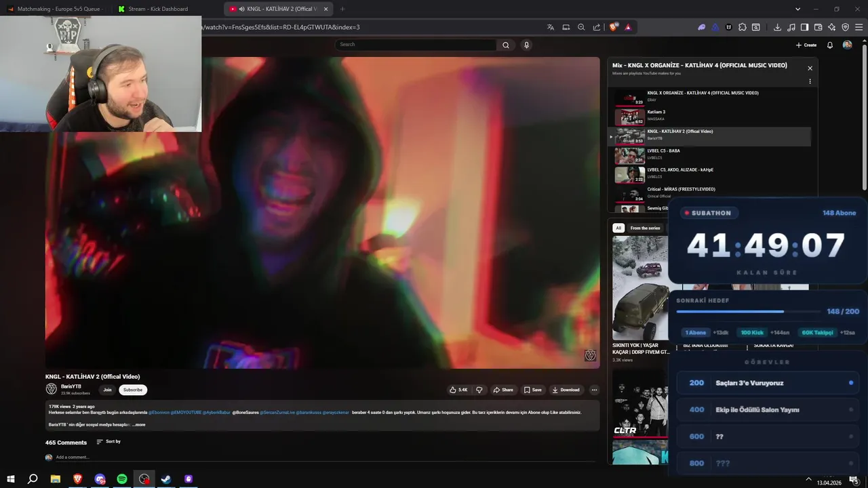Open the Brave Rewards triangle icon

[x=628, y=27]
